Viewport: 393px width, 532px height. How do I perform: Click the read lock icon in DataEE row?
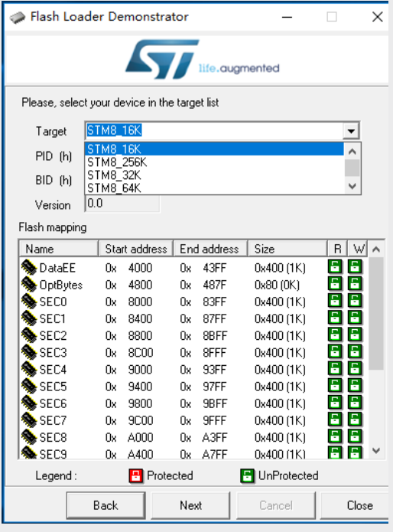(x=335, y=267)
